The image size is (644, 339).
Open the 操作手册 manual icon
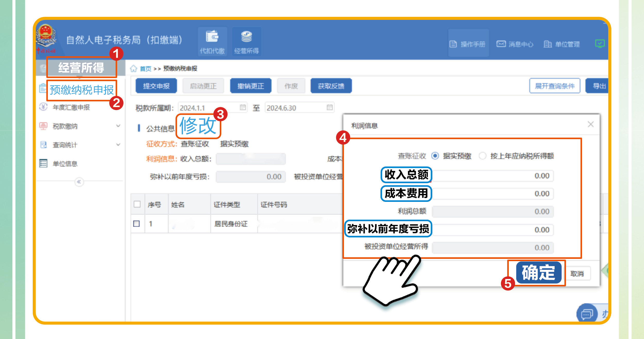tap(453, 44)
